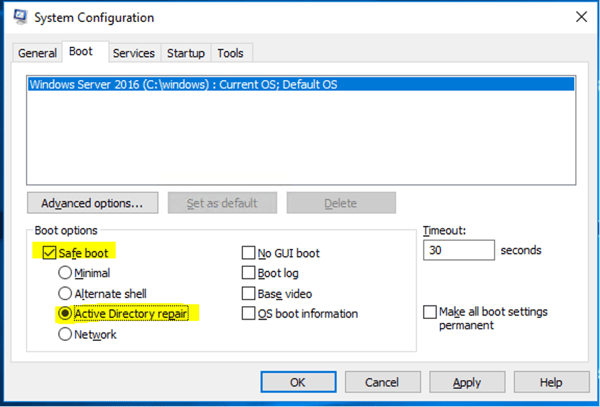Click the System Configuration title bar icon
This screenshot has height=407, width=600.
click(20, 17)
